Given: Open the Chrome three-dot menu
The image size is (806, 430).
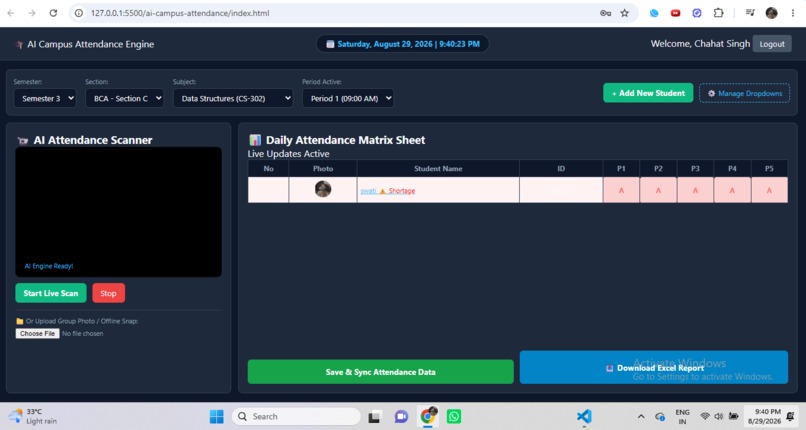Looking at the screenshot, I should point(793,13).
